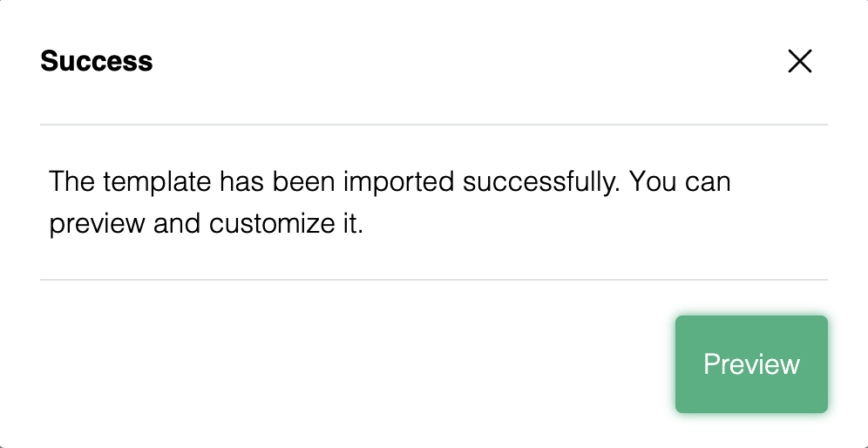Close the Success dialog with the X icon

[x=800, y=61]
